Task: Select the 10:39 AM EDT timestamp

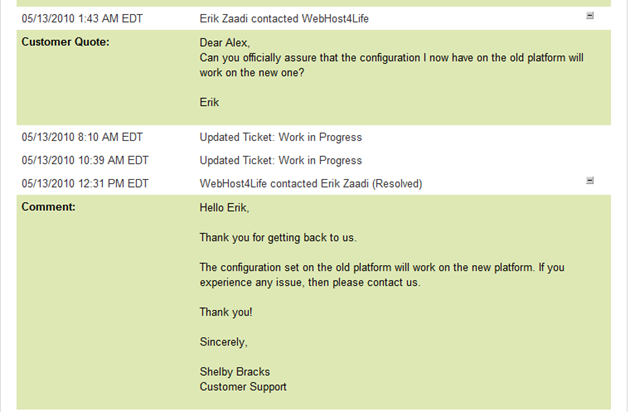Action: point(85,160)
